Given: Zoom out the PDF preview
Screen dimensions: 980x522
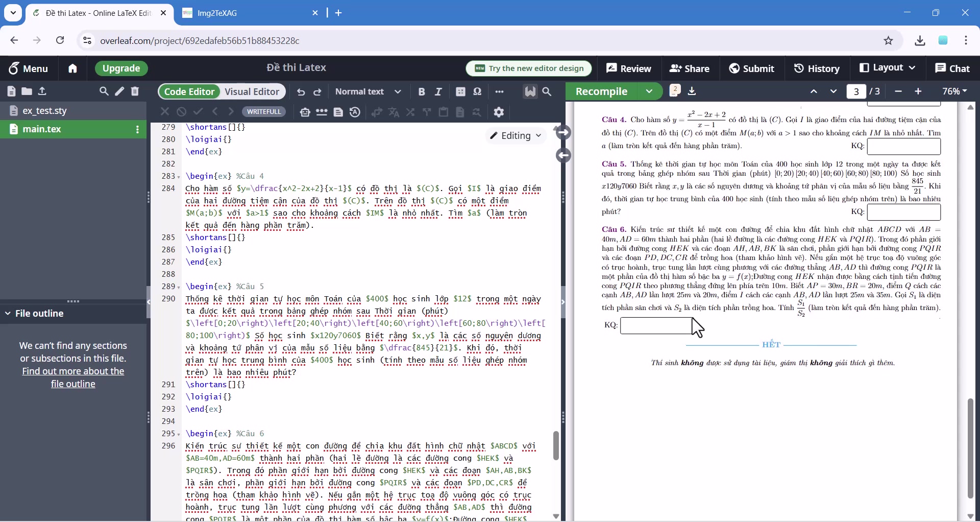Looking at the screenshot, I should [x=898, y=91].
